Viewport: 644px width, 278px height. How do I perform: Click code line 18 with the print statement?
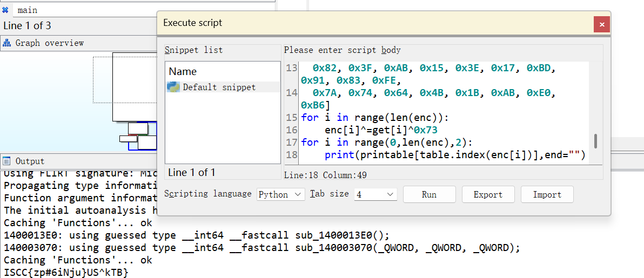(455, 155)
